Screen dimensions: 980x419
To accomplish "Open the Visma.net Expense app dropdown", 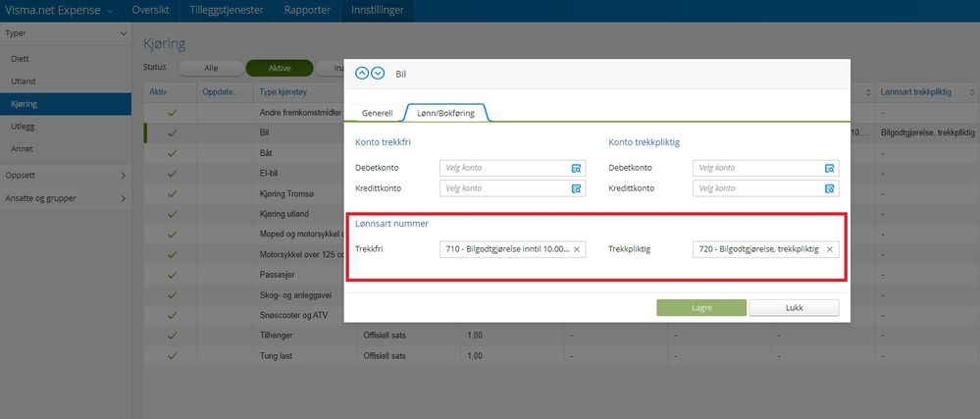I will pos(111,11).
